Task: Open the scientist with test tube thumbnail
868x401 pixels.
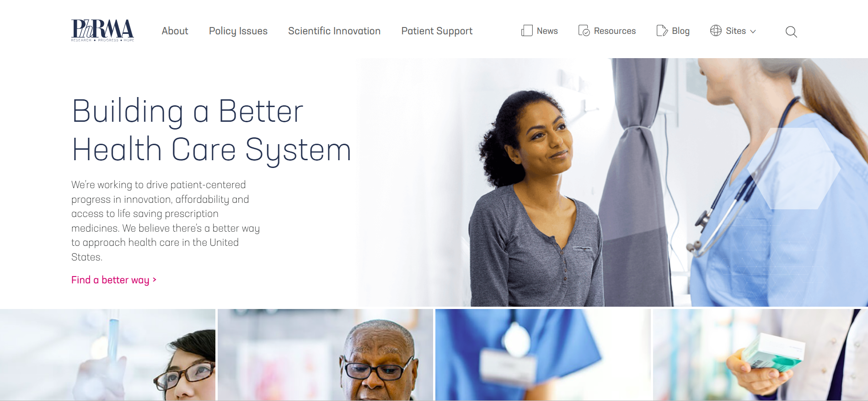Action: click(x=107, y=355)
